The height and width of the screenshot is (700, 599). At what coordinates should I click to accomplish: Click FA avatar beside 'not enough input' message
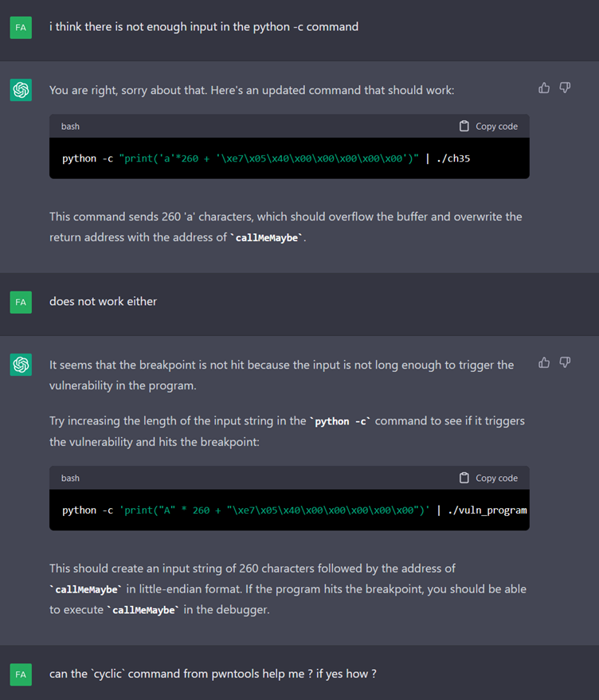point(22,27)
